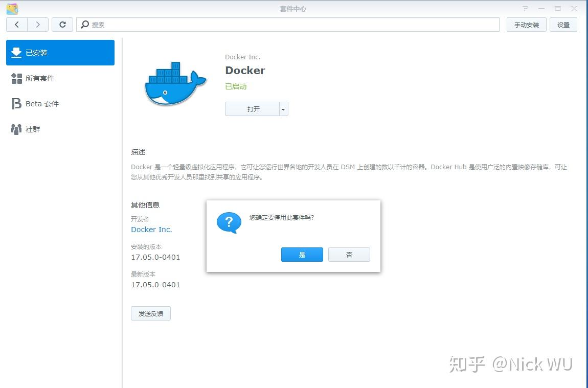
Task: Click the Package Center icon at top left
Action: (x=11, y=8)
